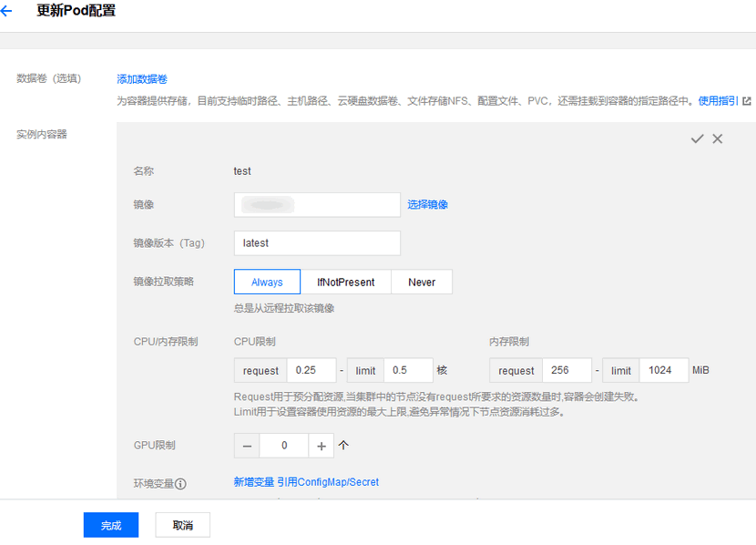Click the CPU限制 heading
756x545 pixels.
coord(254,342)
